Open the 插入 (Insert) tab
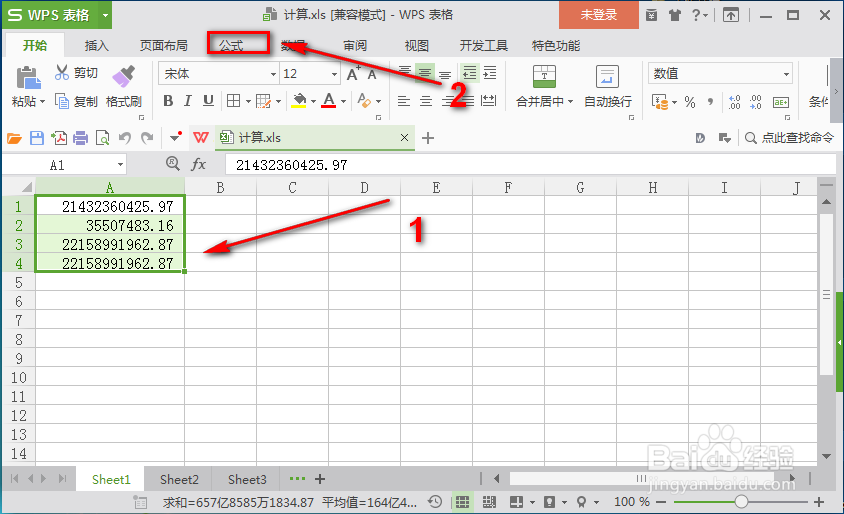Viewport: 844px width, 514px height. coord(96,46)
